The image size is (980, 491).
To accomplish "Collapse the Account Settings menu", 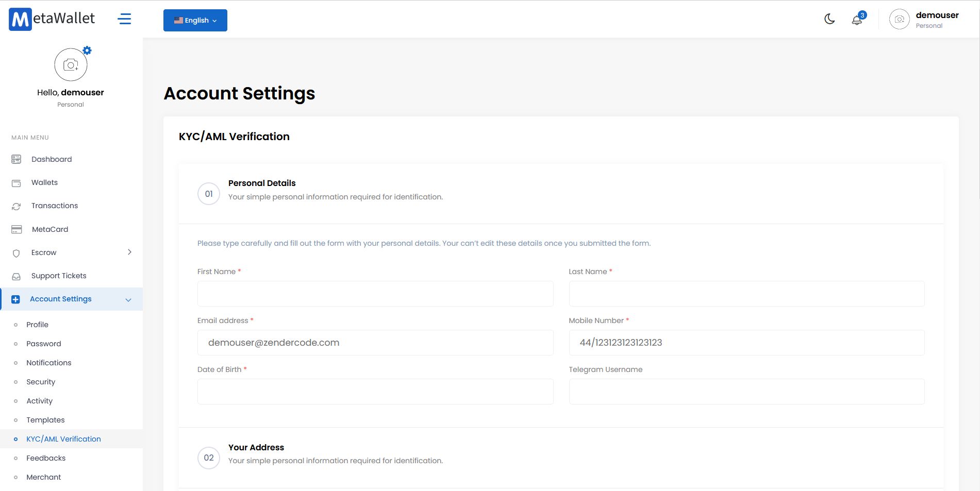I will (128, 299).
